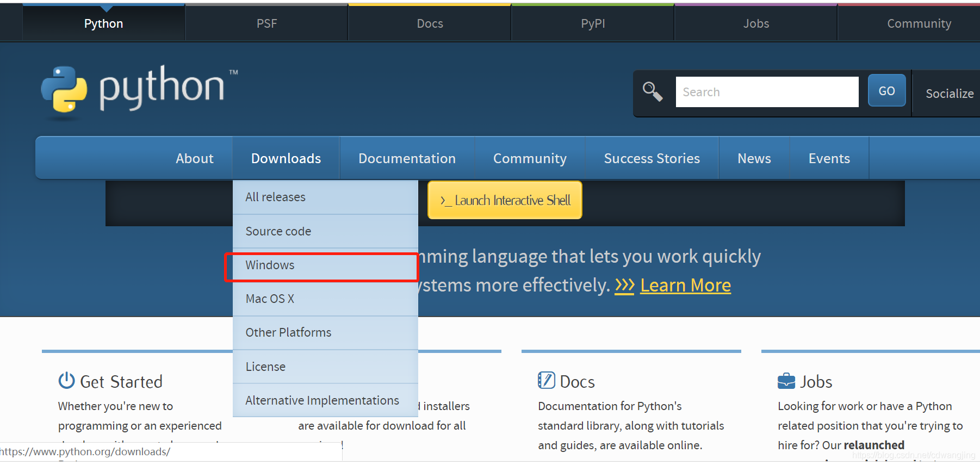Image resolution: width=980 pixels, height=465 pixels.
Task: Click the relaunched link in Jobs text
Action: [874, 445]
